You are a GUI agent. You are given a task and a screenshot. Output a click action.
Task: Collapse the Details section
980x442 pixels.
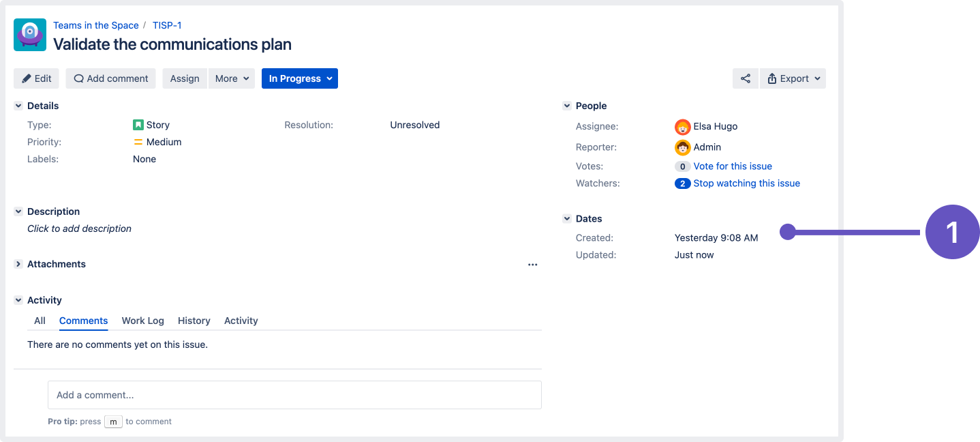coord(18,106)
